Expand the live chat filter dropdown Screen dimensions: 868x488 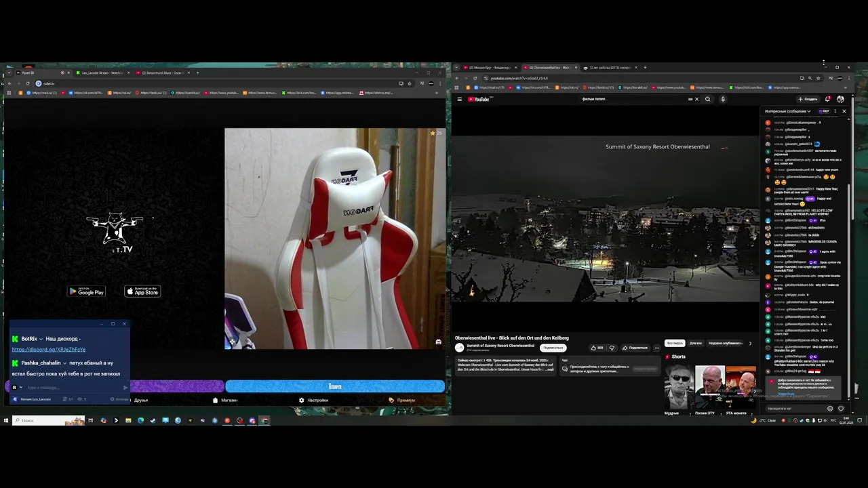pos(787,111)
